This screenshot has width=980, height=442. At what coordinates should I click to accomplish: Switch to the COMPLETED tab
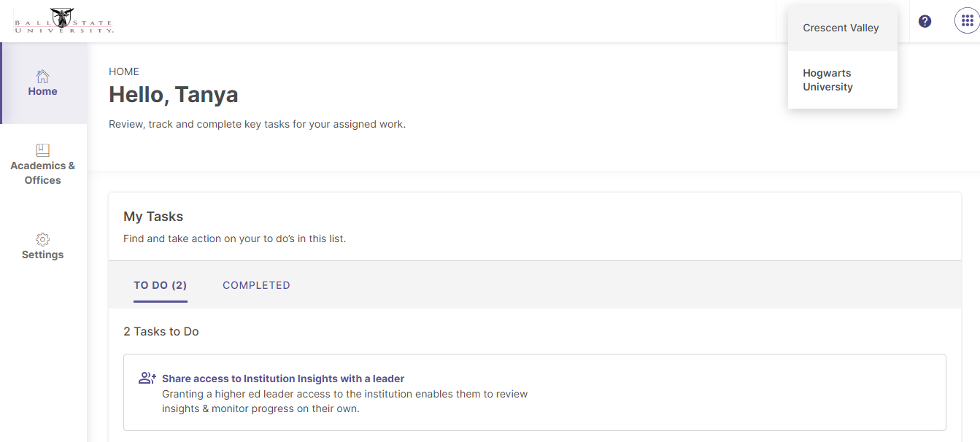256,285
